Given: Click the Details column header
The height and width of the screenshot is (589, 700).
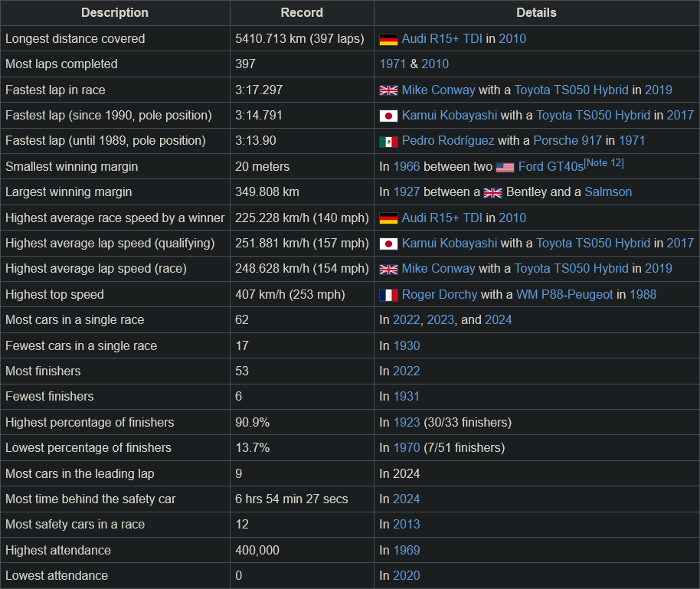Looking at the screenshot, I should [537, 12].
